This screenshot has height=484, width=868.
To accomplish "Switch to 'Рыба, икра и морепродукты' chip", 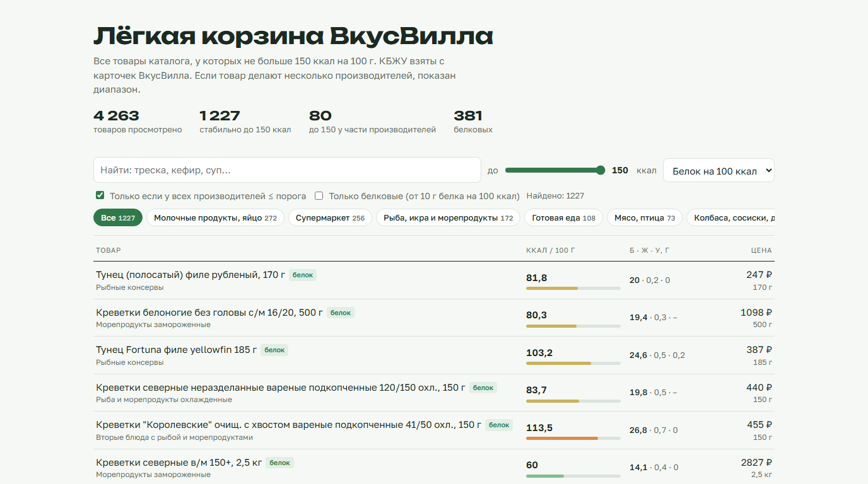I will pos(449,218).
